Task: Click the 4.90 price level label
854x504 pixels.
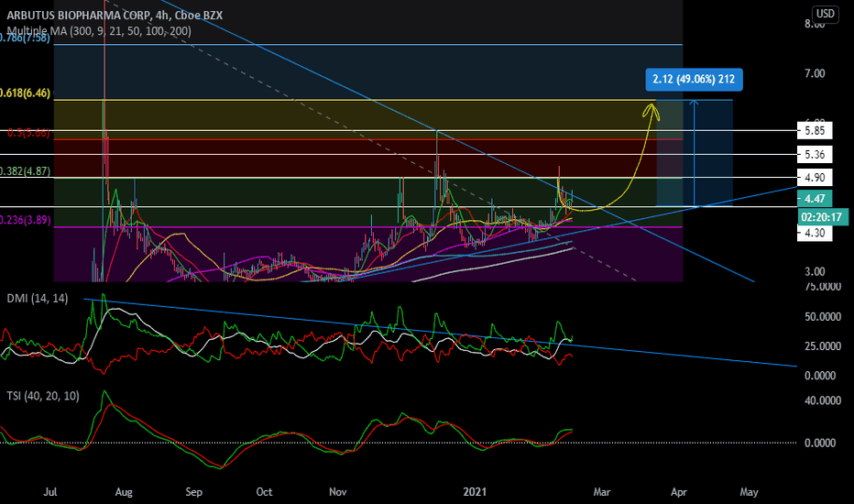Action: 815,178
